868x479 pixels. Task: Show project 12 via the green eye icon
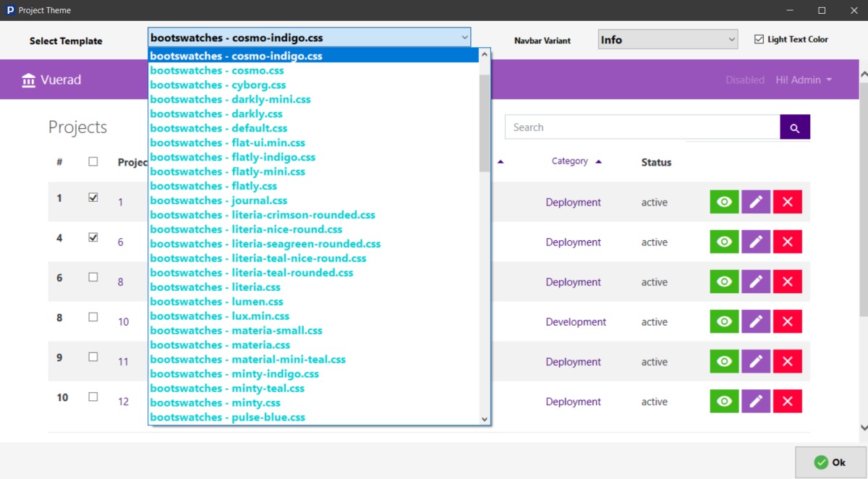725,401
